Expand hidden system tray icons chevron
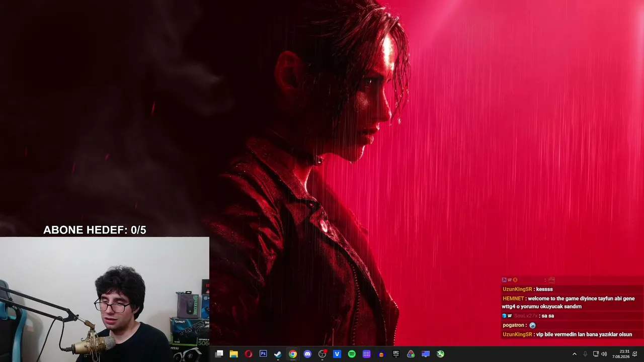This screenshot has height=362, width=644. point(575,354)
